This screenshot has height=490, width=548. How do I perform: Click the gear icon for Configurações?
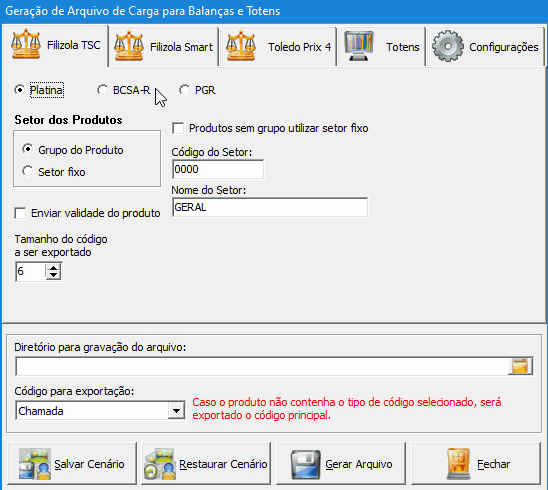448,46
